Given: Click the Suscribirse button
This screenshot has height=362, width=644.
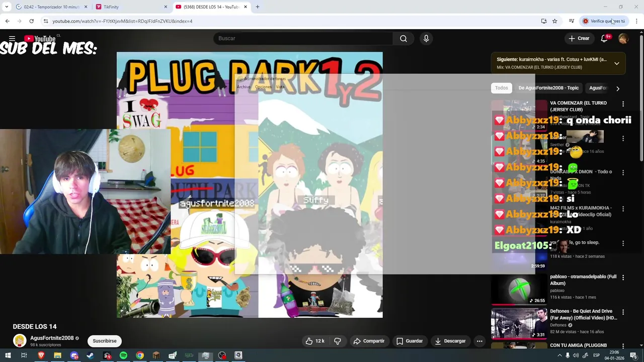Looking at the screenshot, I should pyautogui.click(x=105, y=341).
